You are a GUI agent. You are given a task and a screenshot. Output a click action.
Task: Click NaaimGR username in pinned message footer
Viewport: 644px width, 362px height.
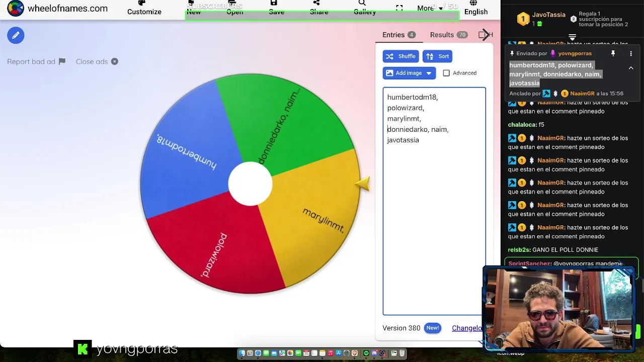click(x=582, y=94)
